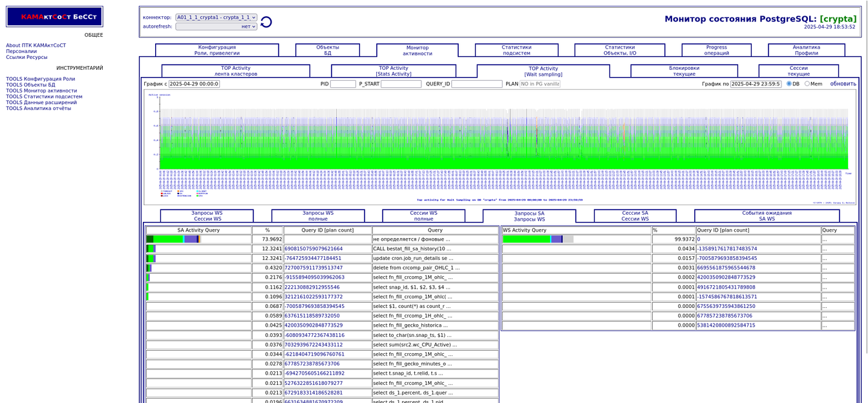Viewport: 868px width, 403px height.
Task: Click the обновить link
Action: pyautogui.click(x=843, y=84)
